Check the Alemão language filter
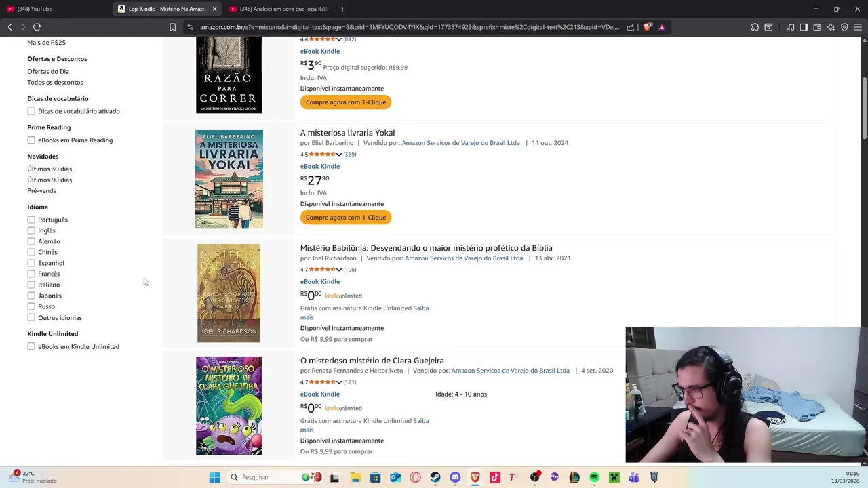This screenshot has height=488, width=868. pos(31,241)
